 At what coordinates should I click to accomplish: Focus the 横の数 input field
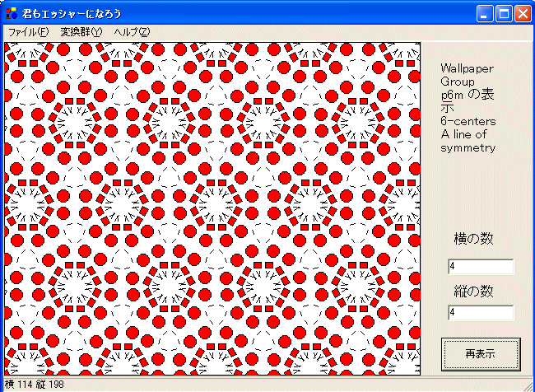click(481, 267)
